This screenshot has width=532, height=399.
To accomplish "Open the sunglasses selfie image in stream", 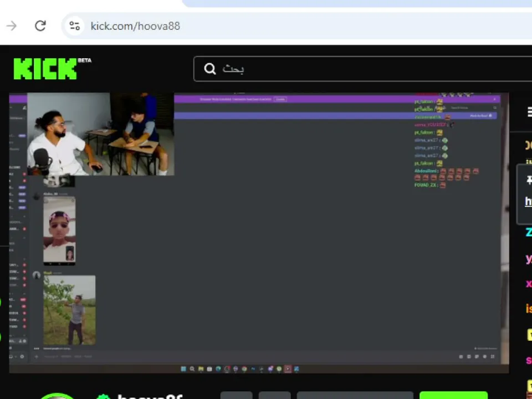I will tap(59, 229).
